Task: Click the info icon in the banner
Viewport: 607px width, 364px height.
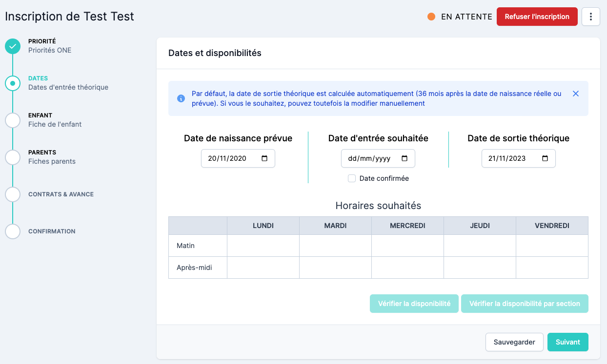Action: point(181,98)
